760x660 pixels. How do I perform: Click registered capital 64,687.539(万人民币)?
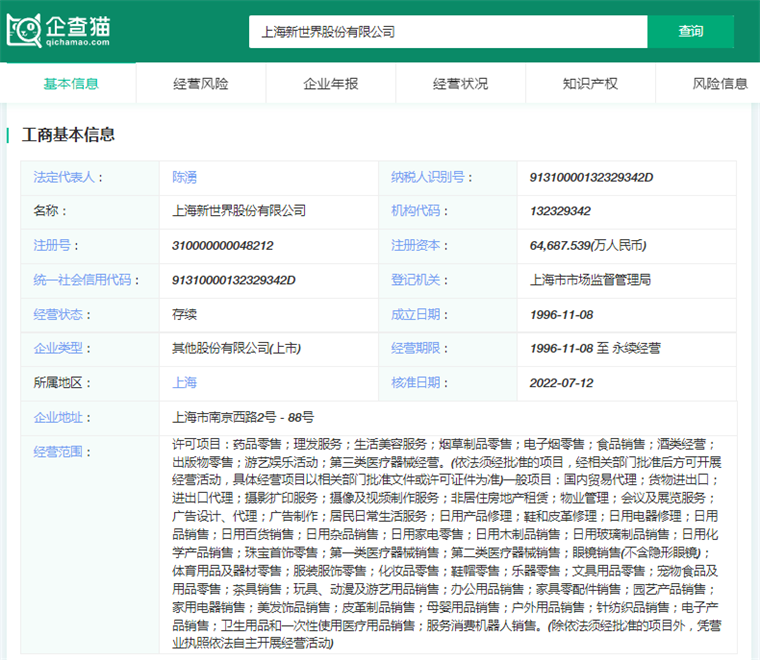point(588,246)
